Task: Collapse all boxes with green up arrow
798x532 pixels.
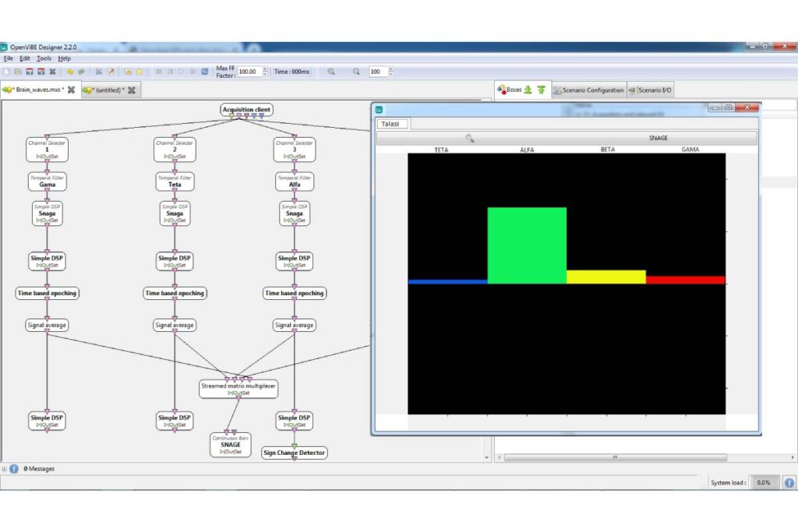Action: click(x=541, y=90)
